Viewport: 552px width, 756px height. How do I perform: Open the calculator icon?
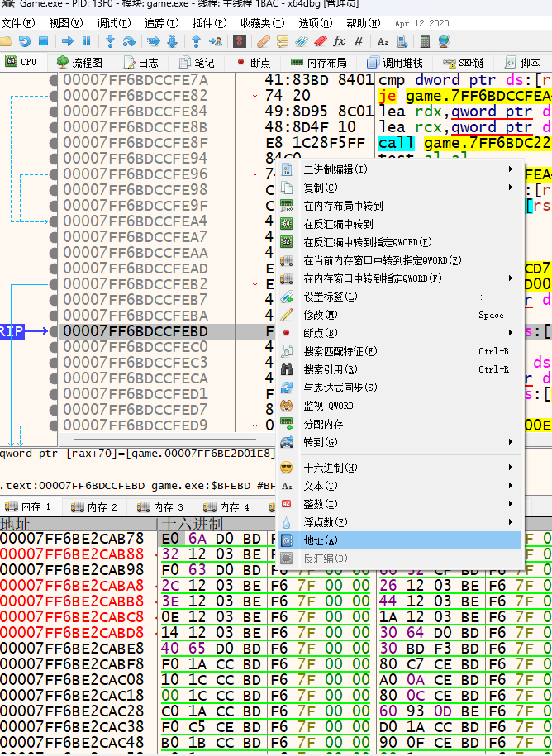coord(425,41)
